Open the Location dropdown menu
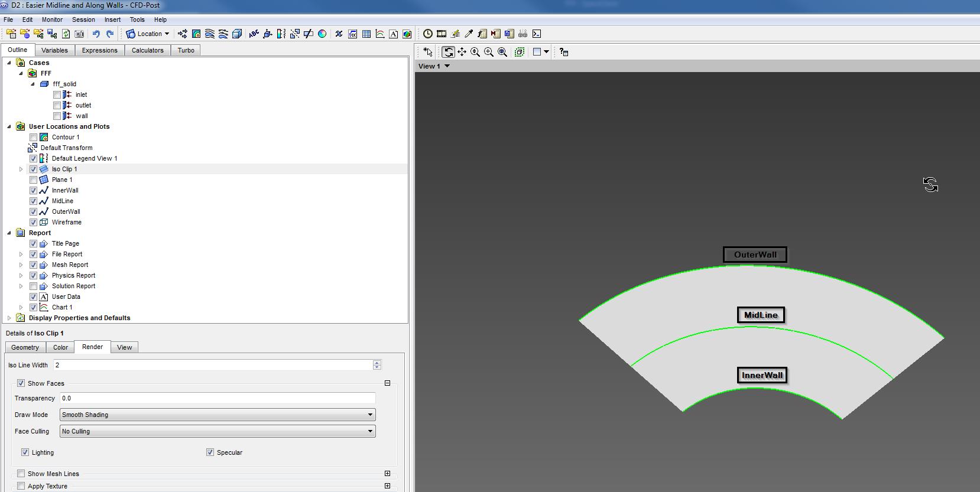The height and width of the screenshot is (492, 980). [148, 34]
